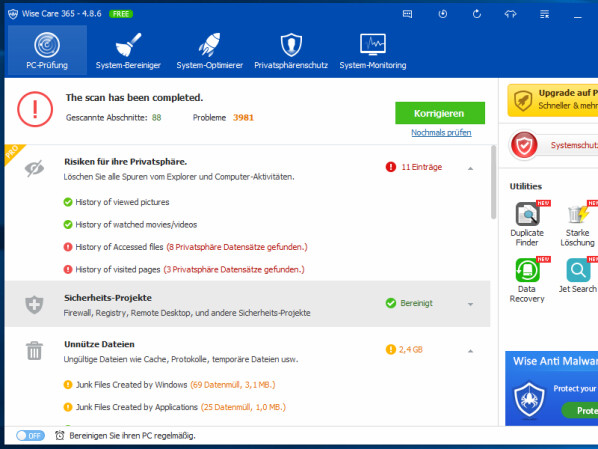Click the shield-plus Sicherheits-Projekte icon
Viewport: 598px width, 449px height.
34,304
